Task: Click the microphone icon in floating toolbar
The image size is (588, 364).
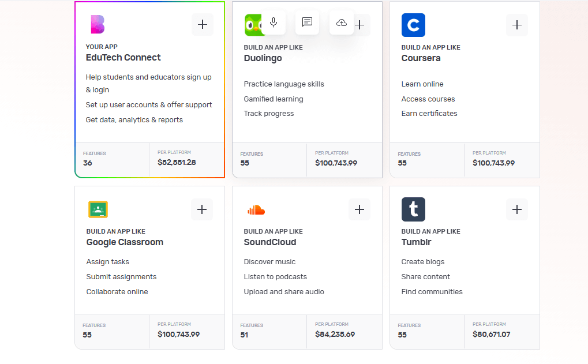Action: [274, 22]
